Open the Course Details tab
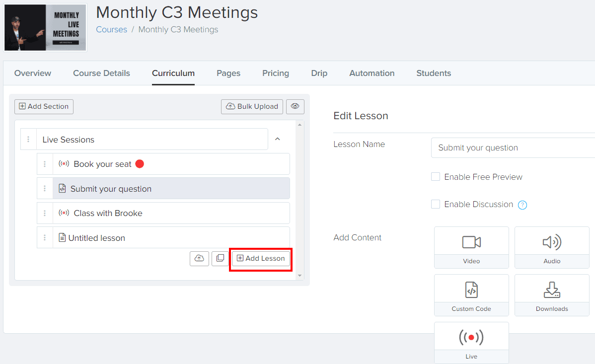Image resolution: width=595 pixels, height=364 pixels. [x=101, y=73]
